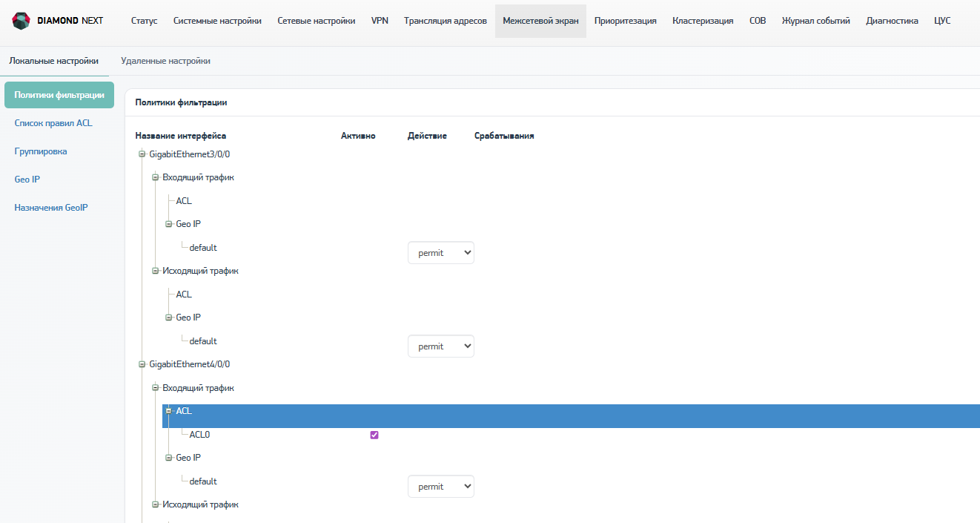Select default under GigabitEthernet3/0/0 incoming Geo IP
This screenshot has width=980, height=523.
[203, 248]
